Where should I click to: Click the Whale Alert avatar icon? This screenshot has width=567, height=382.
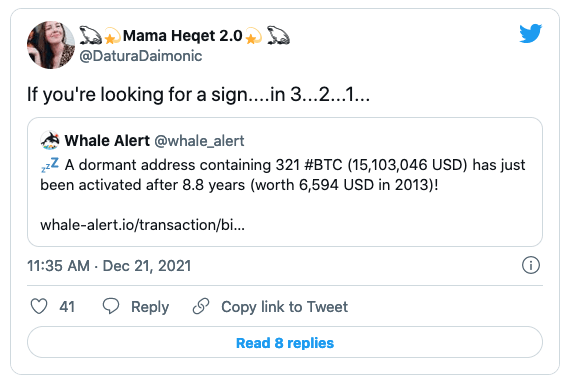pyautogui.click(x=50, y=140)
